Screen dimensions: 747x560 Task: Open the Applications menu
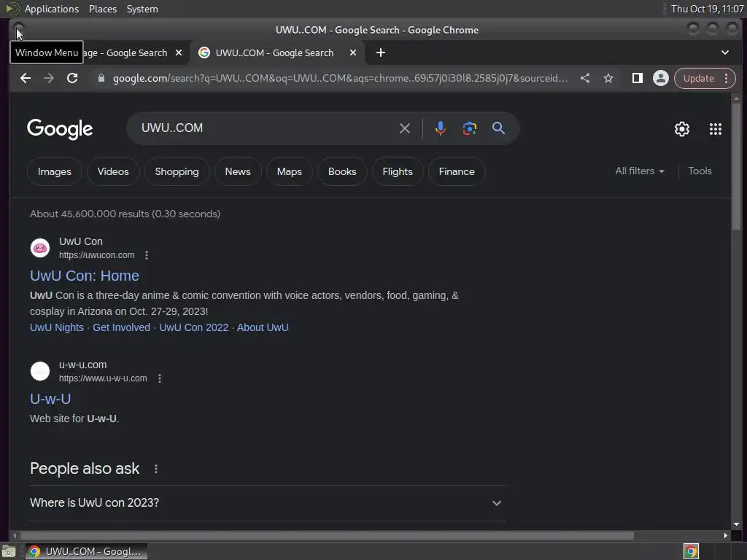point(52,9)
